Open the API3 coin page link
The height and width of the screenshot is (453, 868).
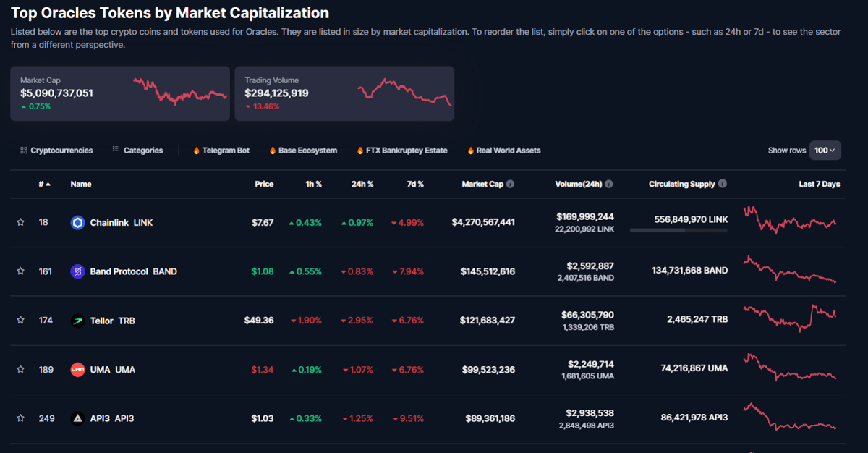[112, 418]
